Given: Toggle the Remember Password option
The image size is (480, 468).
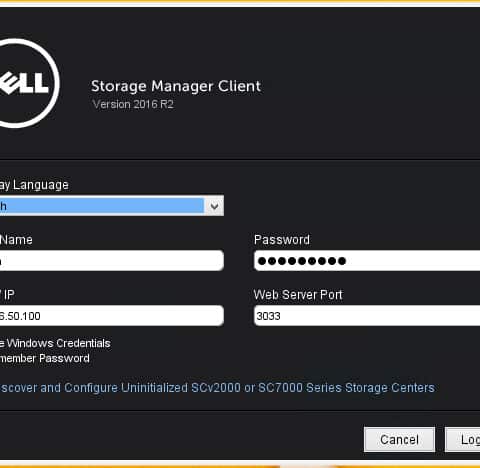Looking at the screenshot, I should pos(45,358).
